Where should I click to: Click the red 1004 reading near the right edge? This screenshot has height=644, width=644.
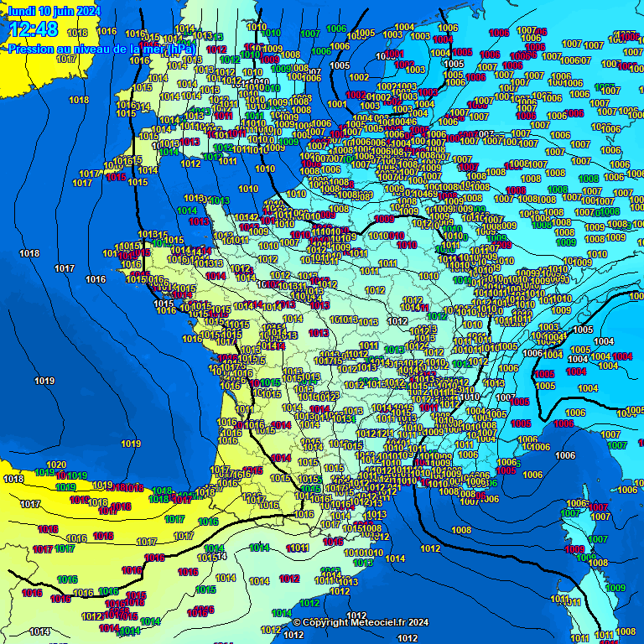pyautogui.click(x=622, y=356)
